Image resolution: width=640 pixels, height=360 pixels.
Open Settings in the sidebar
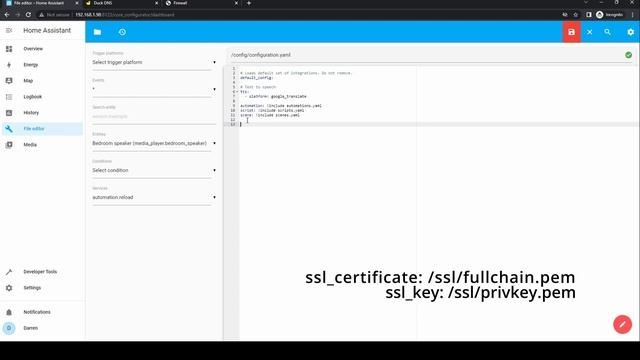pos(42,288)
